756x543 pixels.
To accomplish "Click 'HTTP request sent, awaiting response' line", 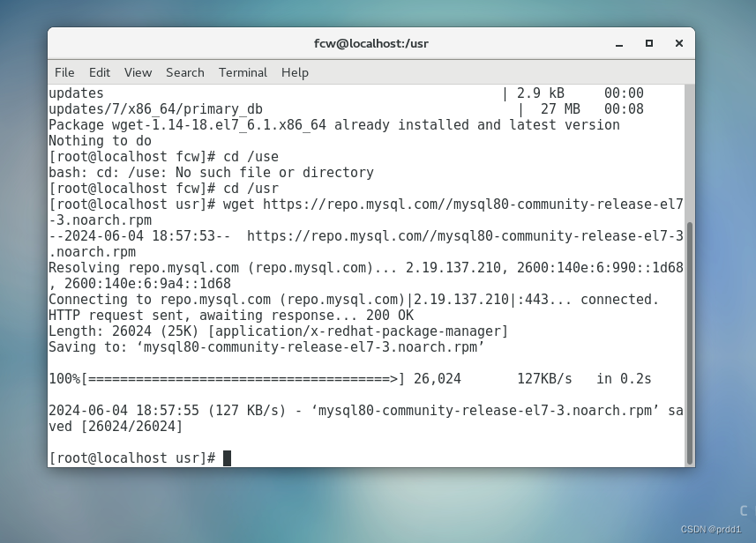I will pos(231,316).
